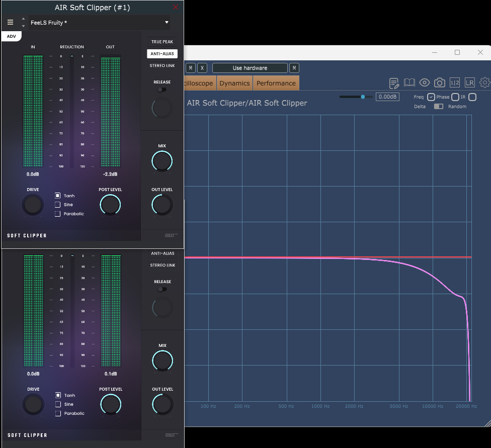Image resolution: width=491 pixels, height=448 pixels.
Task: Check the Phase checkbox
Action: 455,97
